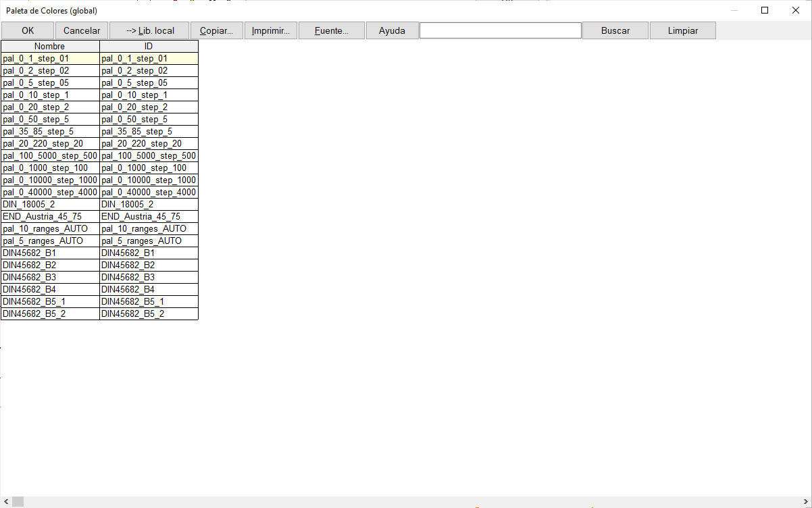Click ID cell DIN45682_B2
The image size is (812, 508).
[149, 265]
